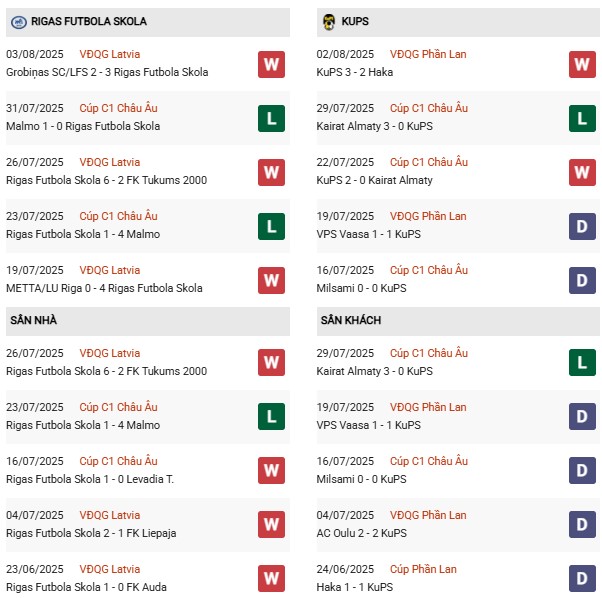This screenshot has height=598, width=602.
Task: Open the SÂN NHÀ home section header
Action: [x=36, y=320]
